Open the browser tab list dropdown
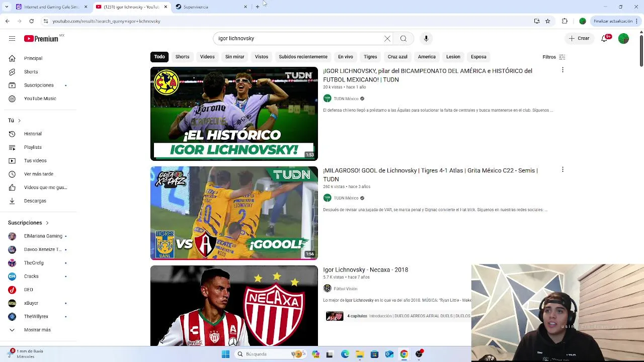The height and width of the screenshot is (362, 644). click(x=7, y=7)
